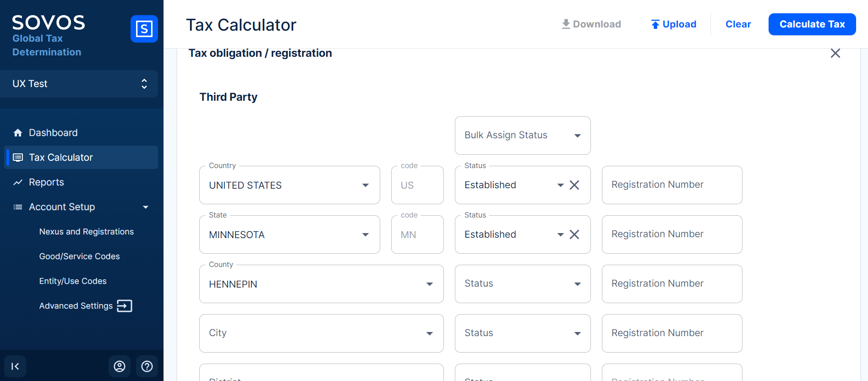Open the County dropdown showing HENNEPIN
The image size is (868, 381).
click(x=321, y=284)
